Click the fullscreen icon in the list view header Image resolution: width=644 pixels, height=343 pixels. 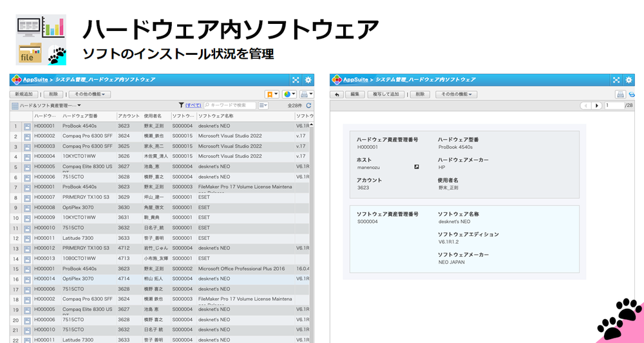296,80
